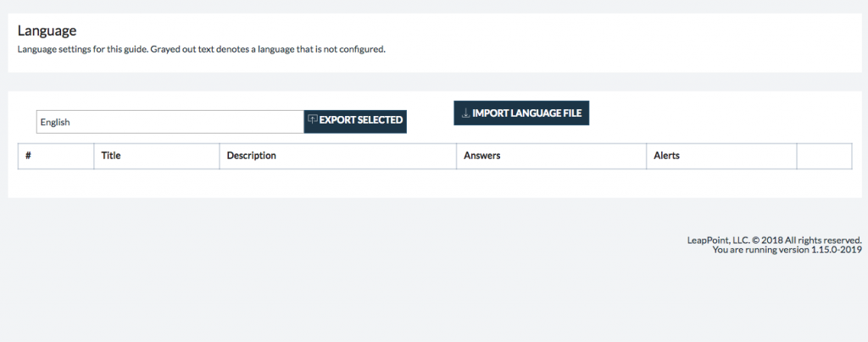Image resolution: width=868 pixels, height=342 pixels.
Task: Click the Language page heading
Action: coord(47,31)
